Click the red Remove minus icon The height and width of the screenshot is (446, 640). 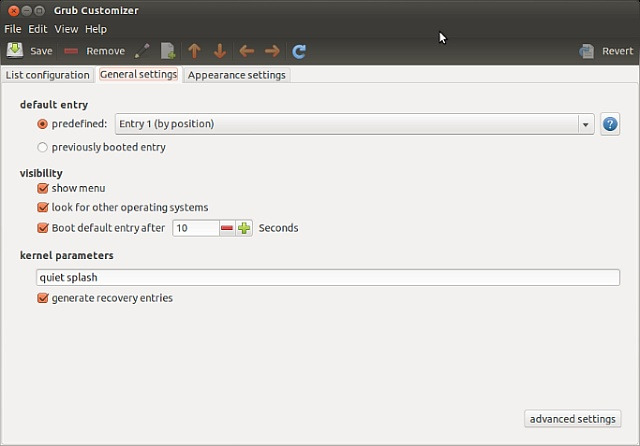pos(71,51)
